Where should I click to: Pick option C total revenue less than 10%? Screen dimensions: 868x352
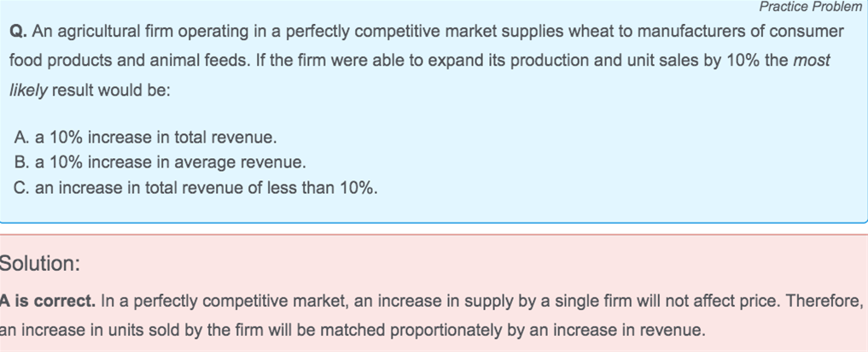click(195, 188)
